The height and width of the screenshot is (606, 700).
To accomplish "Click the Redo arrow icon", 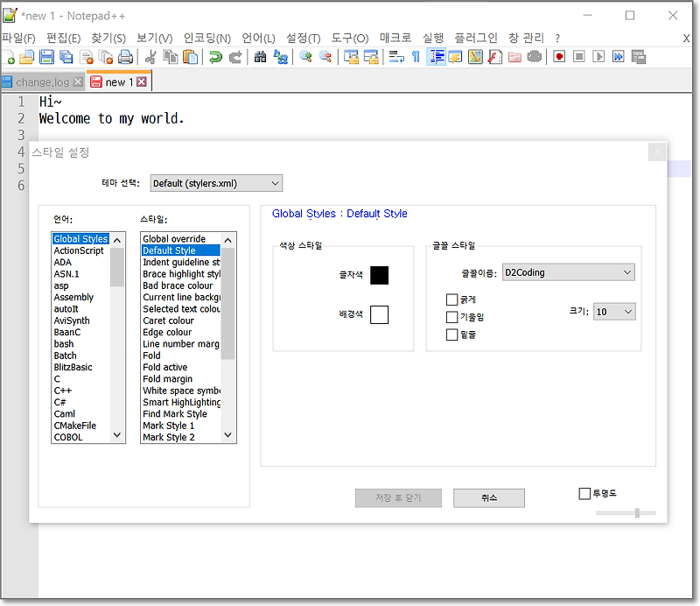I will pyautogui.click(x=235, y=57).
